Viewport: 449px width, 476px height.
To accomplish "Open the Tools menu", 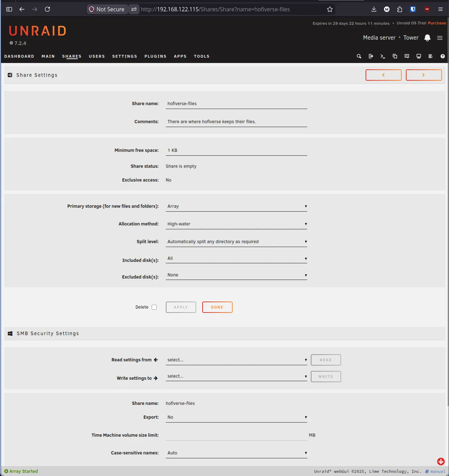I will (202, 56).
